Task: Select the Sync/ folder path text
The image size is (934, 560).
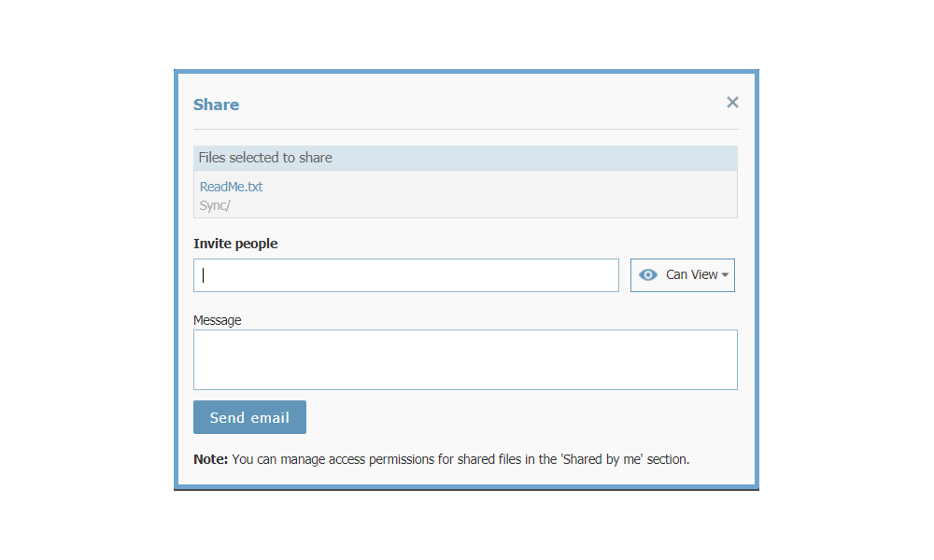Action: (215, 206)
